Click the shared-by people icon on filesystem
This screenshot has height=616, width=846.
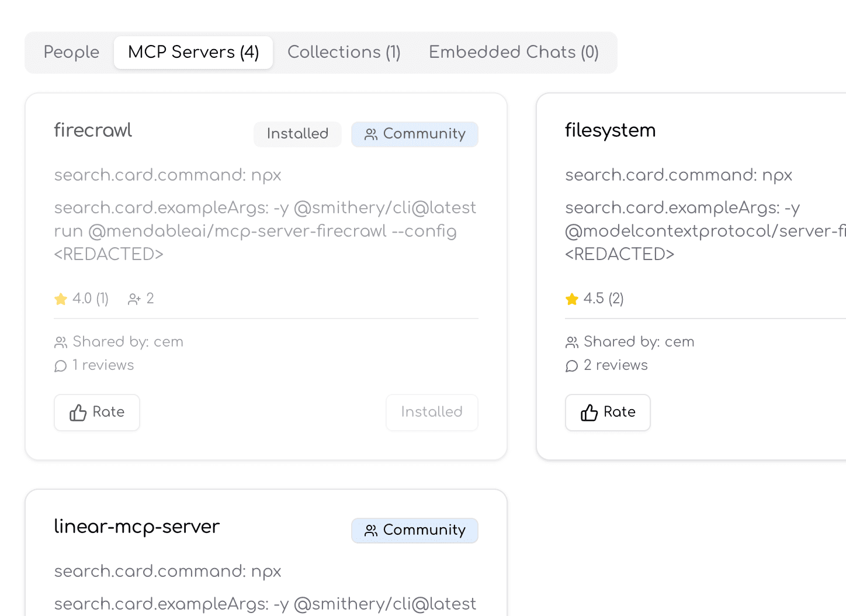point(572,342)
